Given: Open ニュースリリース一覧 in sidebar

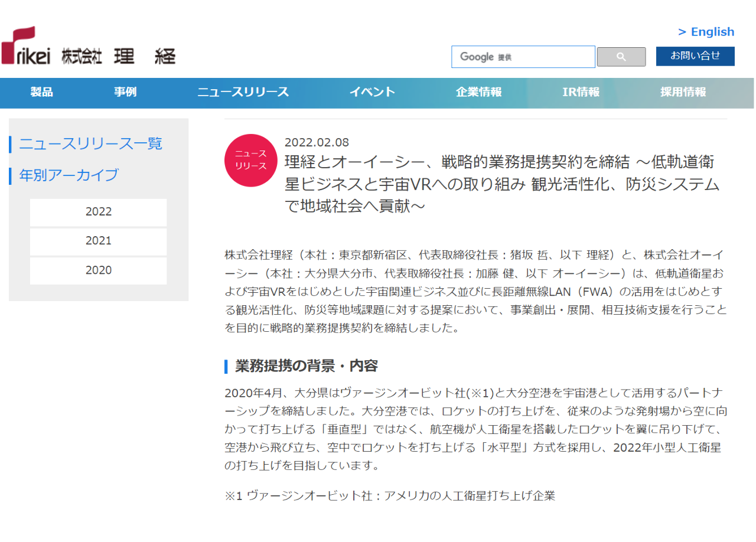Looking at the screenshot, I should point(91,143).
